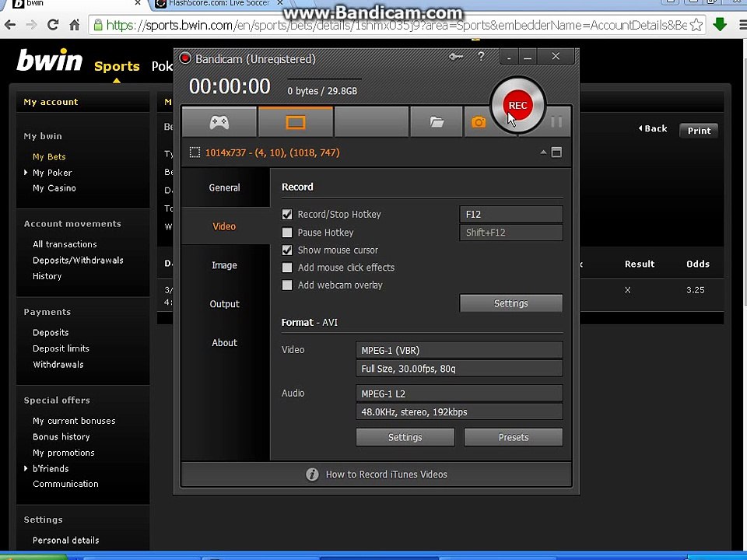This screenshot has height=560, width=747.
Task: Collapse the capture area panel arrow
Action: point(543,152)
